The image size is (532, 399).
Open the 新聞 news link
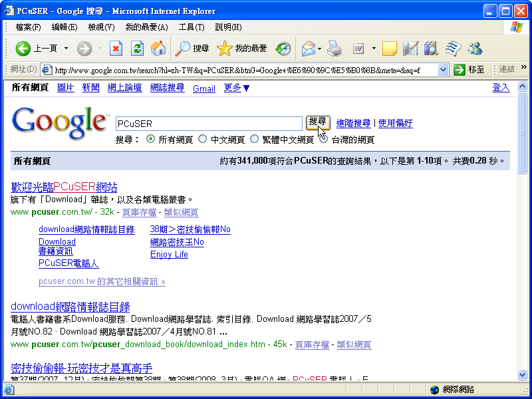click(x=90, y=88)
